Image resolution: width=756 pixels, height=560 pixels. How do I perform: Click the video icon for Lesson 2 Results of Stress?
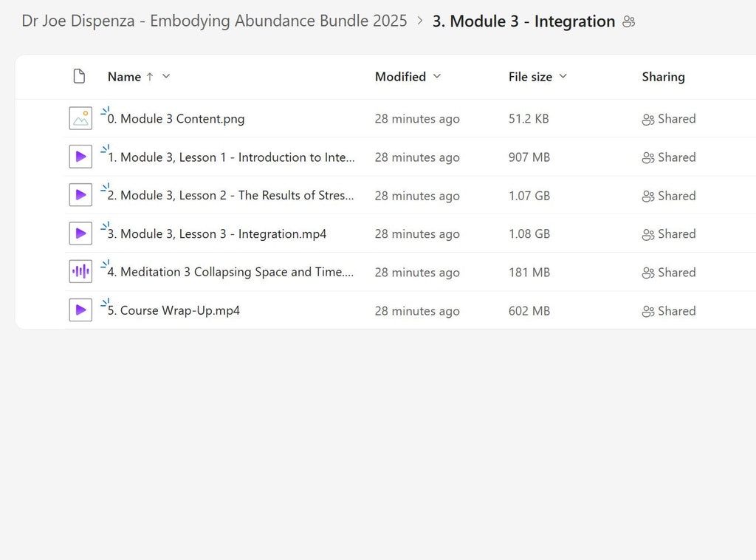coord(80,195)
